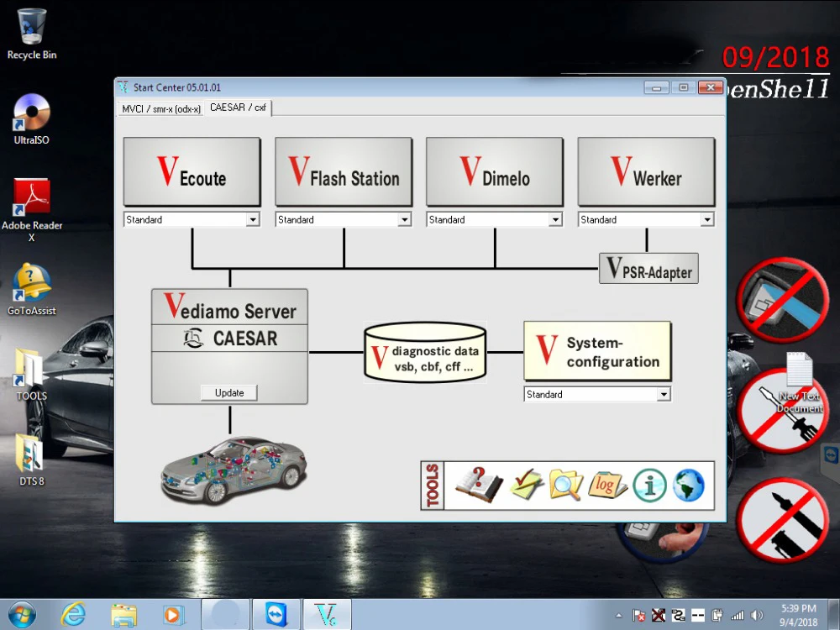840x630 pixels.
Task: Expand the Standard dropdown under Flash Station
Action: coord(405,219)
